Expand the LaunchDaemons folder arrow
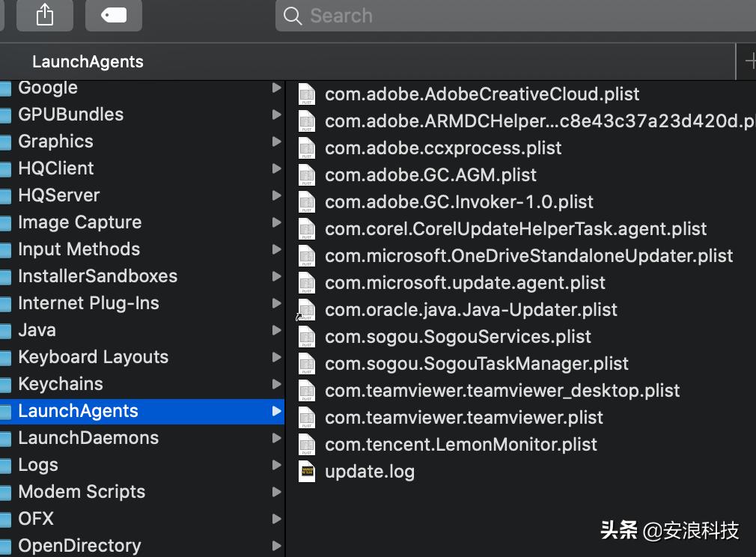Viewport: 756px width, 557px height. tap(276, 438)
